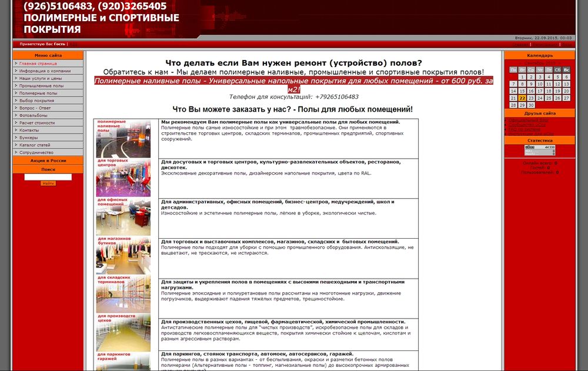Open the Официальный блог friend link
This screenshot has width=588, height=371.
coord(529,121)
